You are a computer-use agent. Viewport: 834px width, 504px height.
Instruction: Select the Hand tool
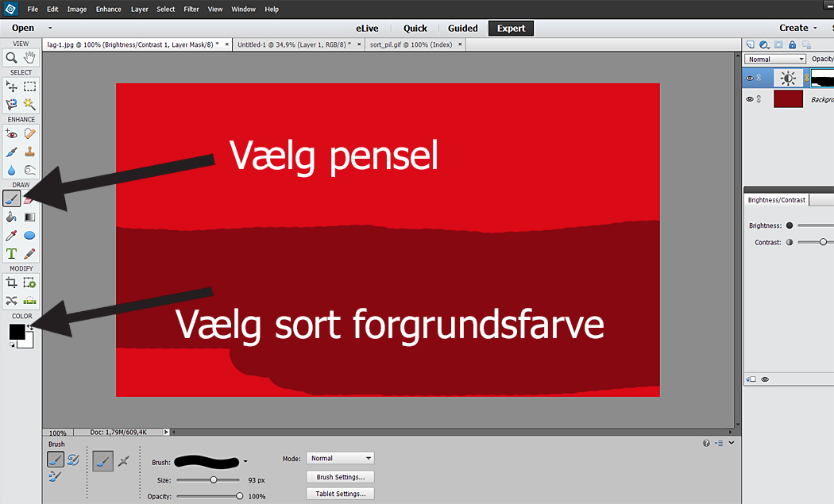pyautogui.click(x=29, y=57)
